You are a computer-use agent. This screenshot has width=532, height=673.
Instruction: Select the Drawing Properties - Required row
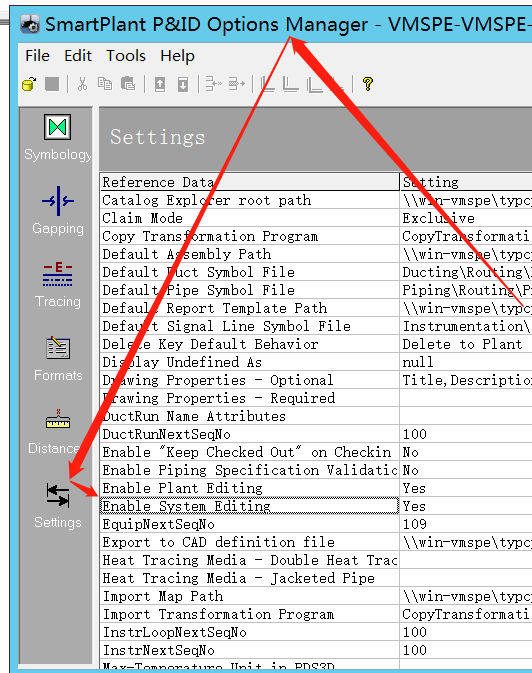[249, 399]
